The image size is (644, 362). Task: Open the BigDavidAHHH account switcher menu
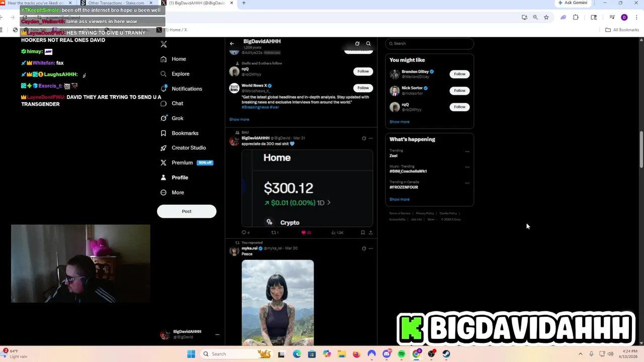(190, 334)
